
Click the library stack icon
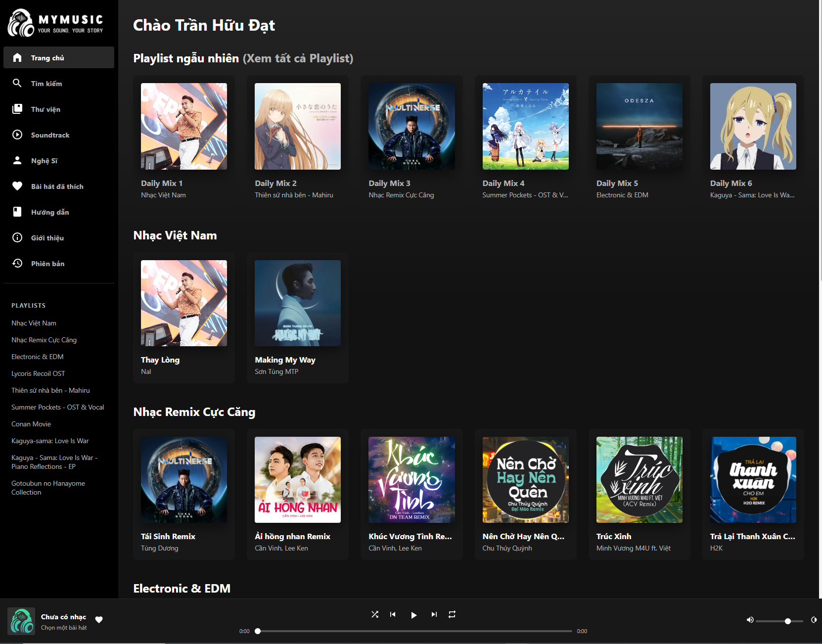(x=17, y=109)
